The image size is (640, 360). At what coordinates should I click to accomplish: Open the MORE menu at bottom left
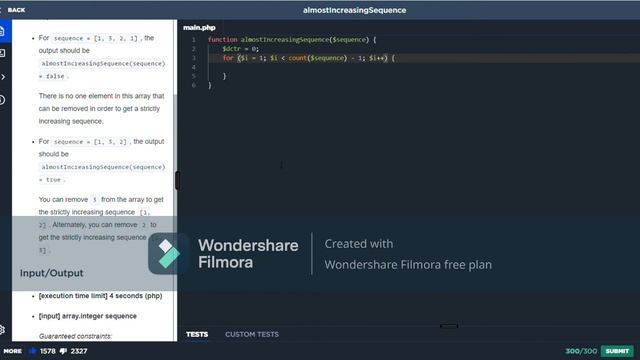coord(13,351)
